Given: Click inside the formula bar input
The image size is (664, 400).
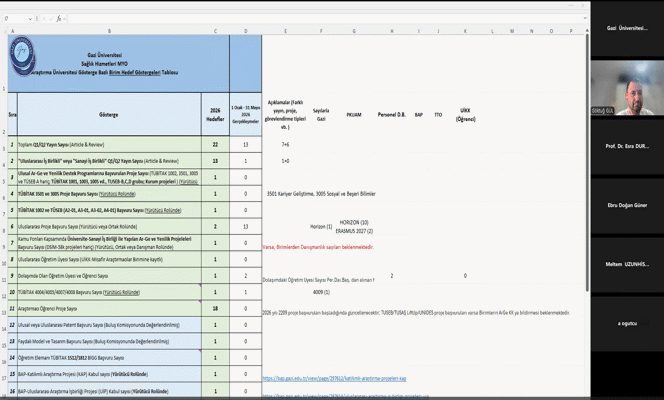Looking at the screenshot, I should [324, 19].
